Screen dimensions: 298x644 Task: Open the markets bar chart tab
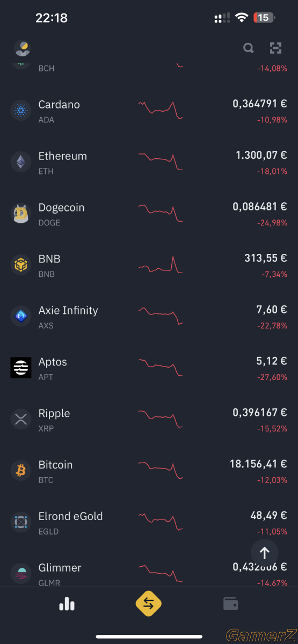point(67,604)
